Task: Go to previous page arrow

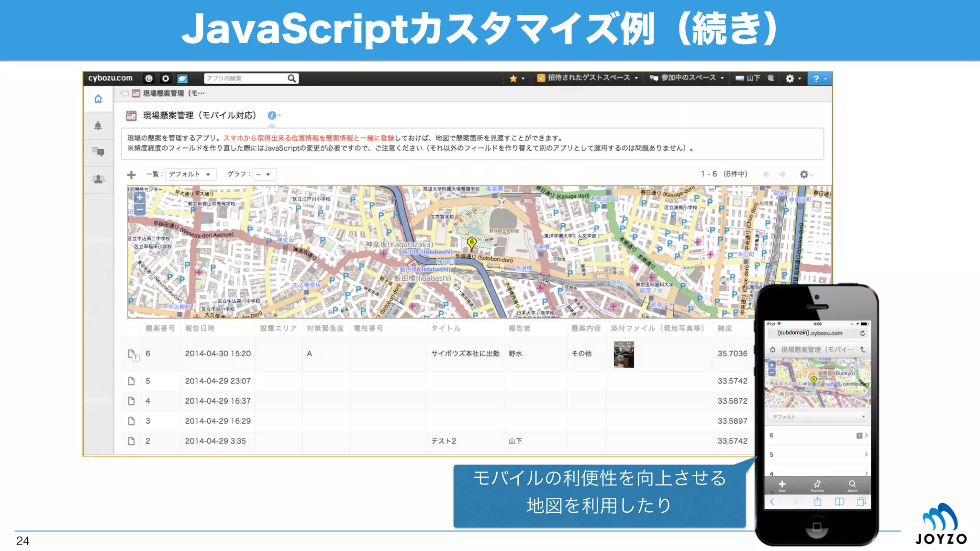Action: pyautogui.click(x=766, y=175)
